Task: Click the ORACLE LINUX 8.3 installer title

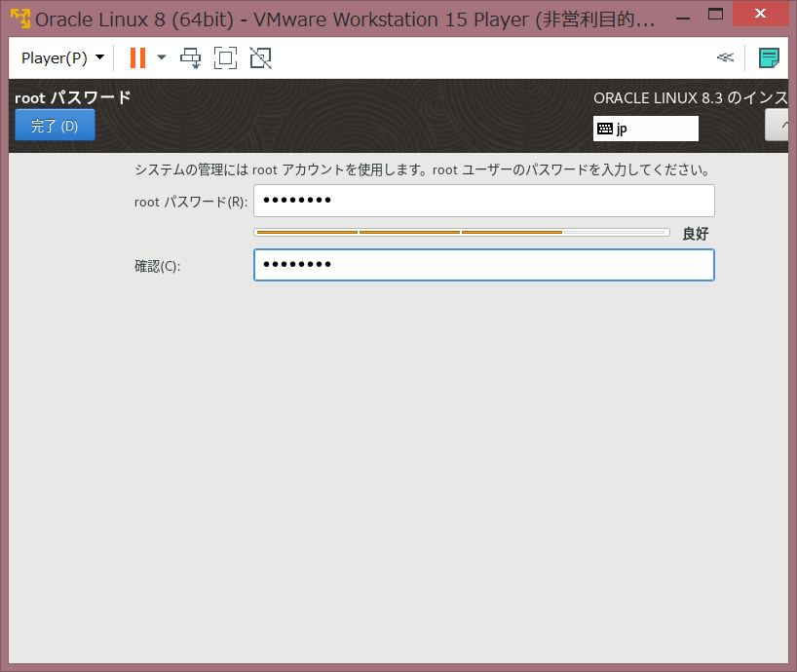Action: point(690,97)
